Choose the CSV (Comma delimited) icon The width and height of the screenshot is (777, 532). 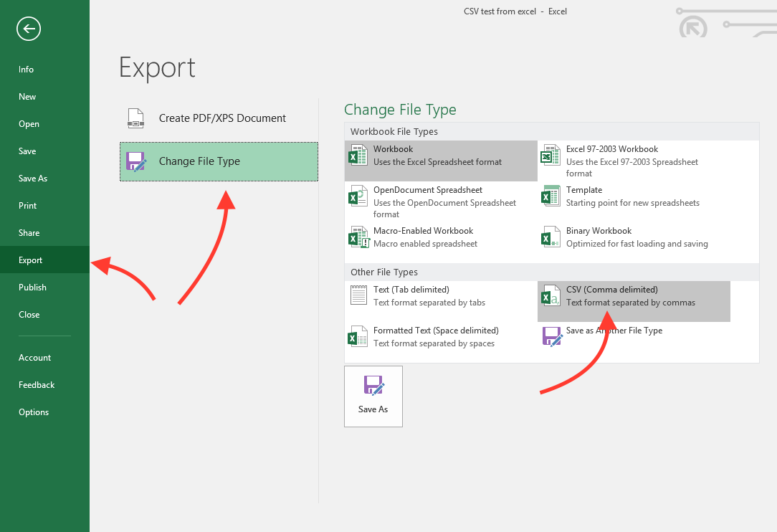[550, 295]
